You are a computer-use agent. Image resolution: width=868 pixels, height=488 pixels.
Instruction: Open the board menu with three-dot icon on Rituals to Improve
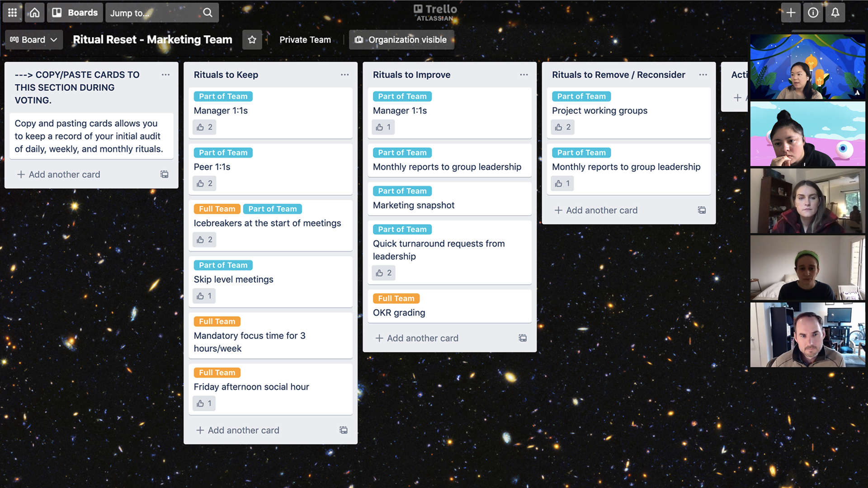pyautogui.click(x=524, y=75)
